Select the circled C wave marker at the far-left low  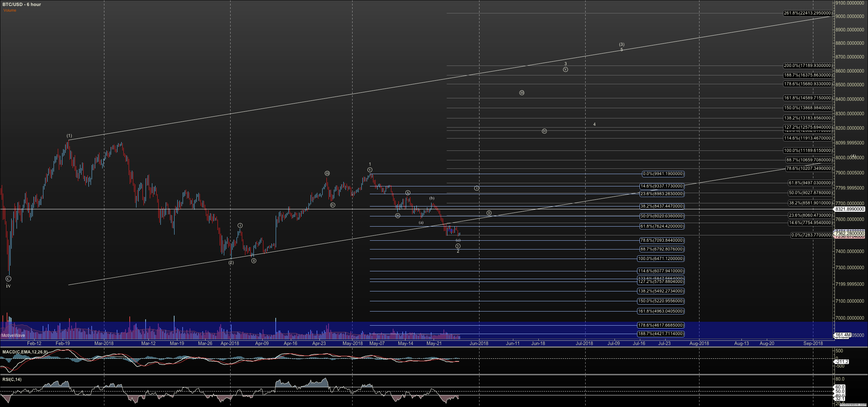tap(8, 279)
